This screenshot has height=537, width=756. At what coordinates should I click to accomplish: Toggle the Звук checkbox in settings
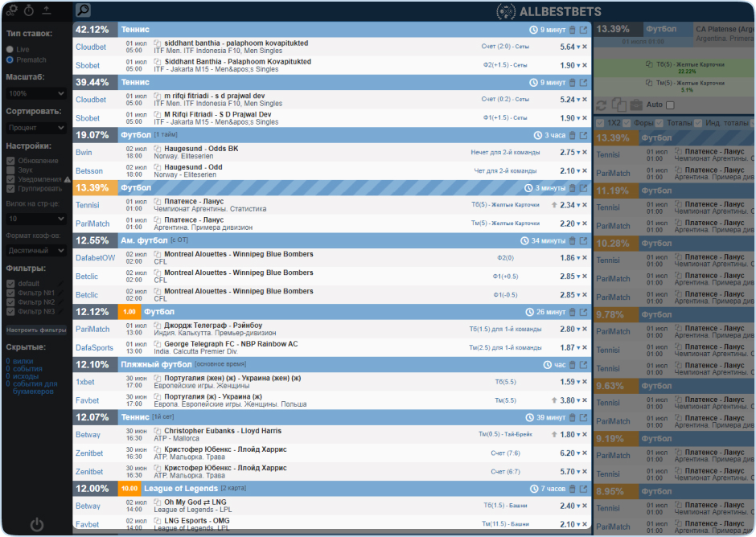10,170
